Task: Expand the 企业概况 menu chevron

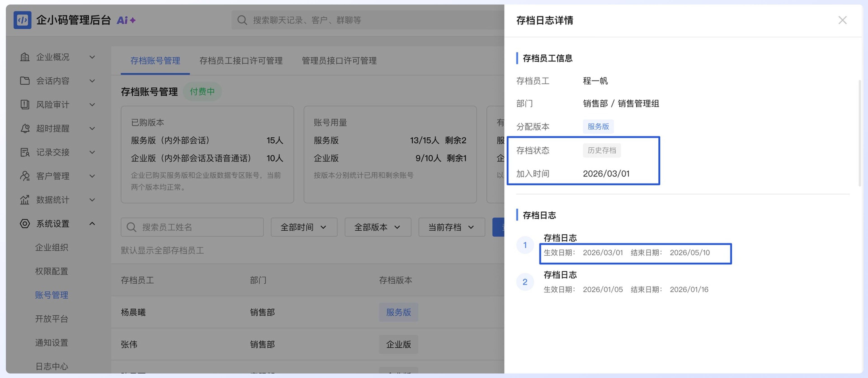Action: (92, 57)
